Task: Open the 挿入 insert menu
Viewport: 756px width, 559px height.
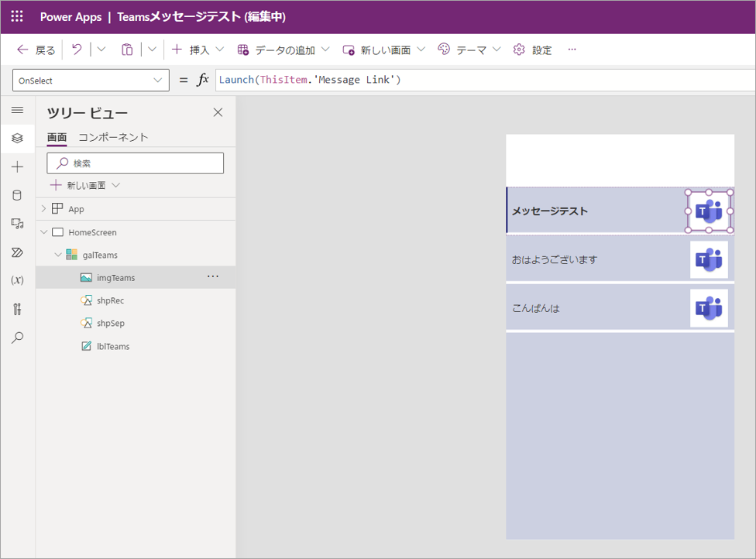Action: tap(191, 50)
